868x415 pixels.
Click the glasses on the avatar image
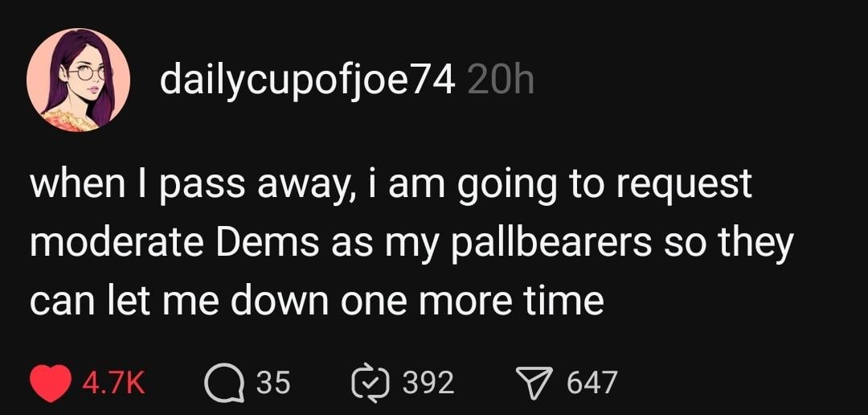(87, 72)
